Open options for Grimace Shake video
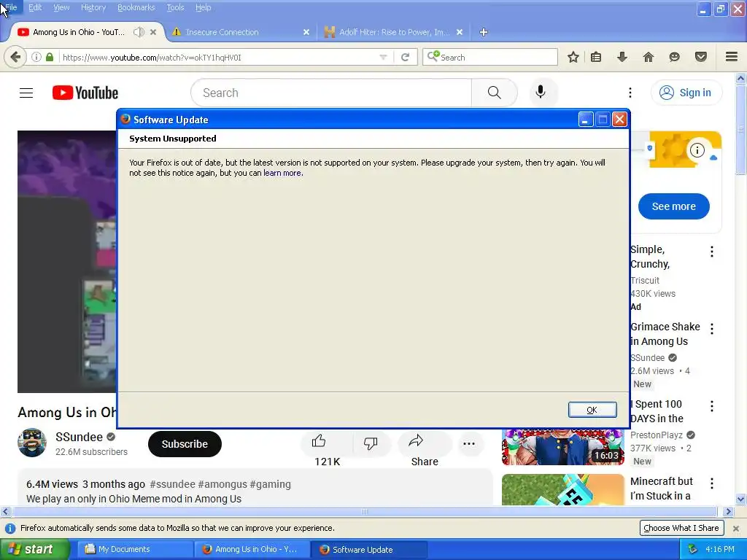This screenshot has height=560, width=747. (x=712, y=329)
